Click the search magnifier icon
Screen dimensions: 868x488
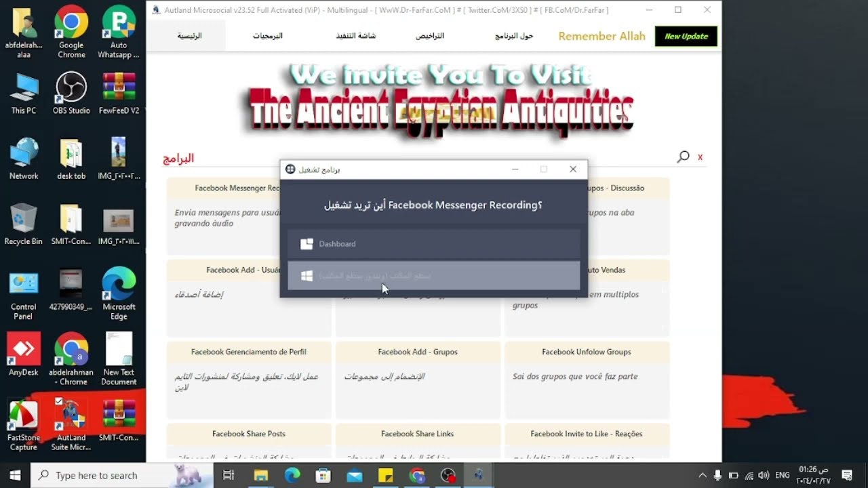683,157
